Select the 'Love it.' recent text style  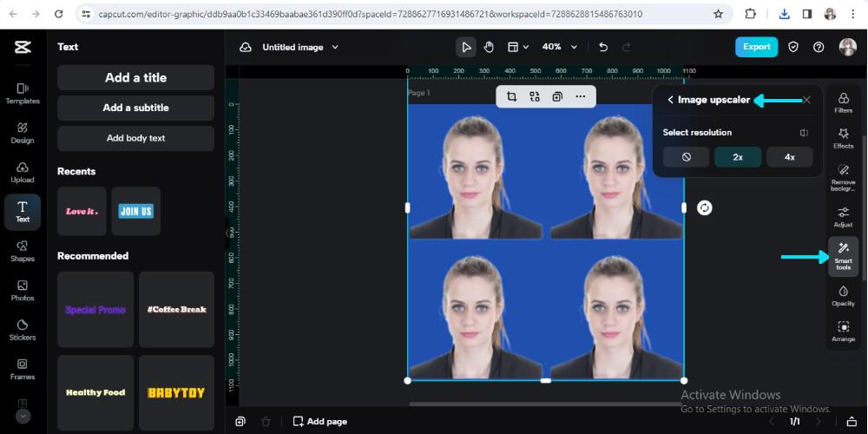82,211
